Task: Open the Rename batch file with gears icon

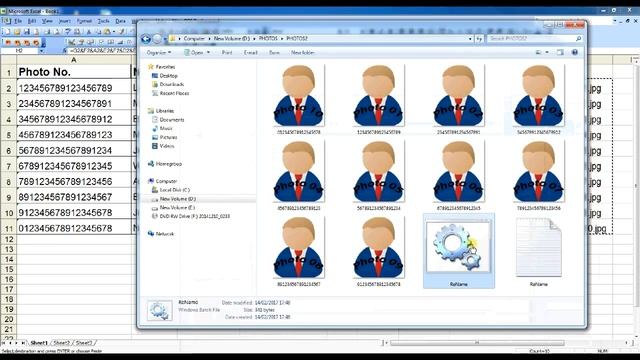Action: (459, 251)
